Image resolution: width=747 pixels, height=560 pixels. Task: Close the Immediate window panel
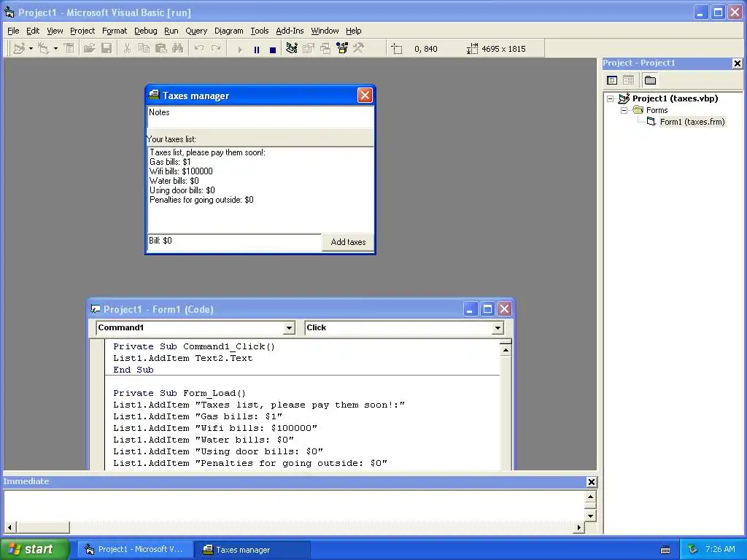point(591,482)
